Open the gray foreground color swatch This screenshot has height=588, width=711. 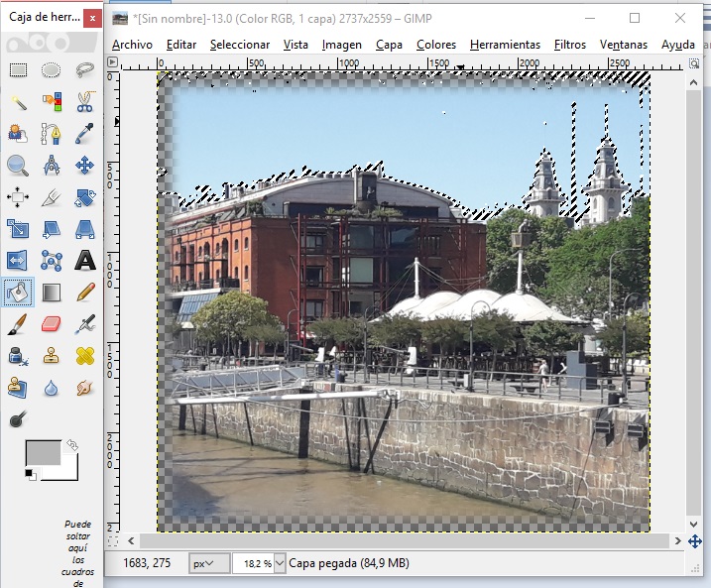[x=43, y=452]
